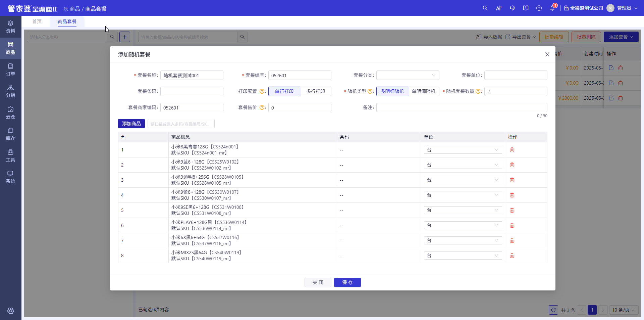Open unit dropdown for row 5
This screenshot has width=644, height=320.
pos(463,210)
